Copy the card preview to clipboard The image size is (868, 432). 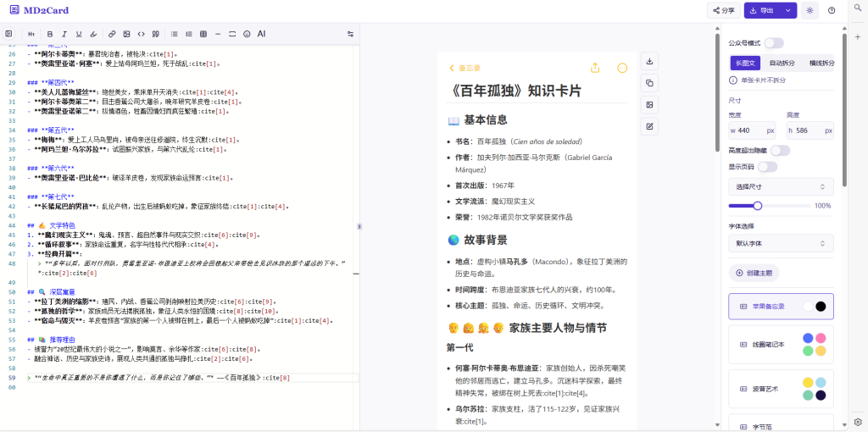pos(650,83)
